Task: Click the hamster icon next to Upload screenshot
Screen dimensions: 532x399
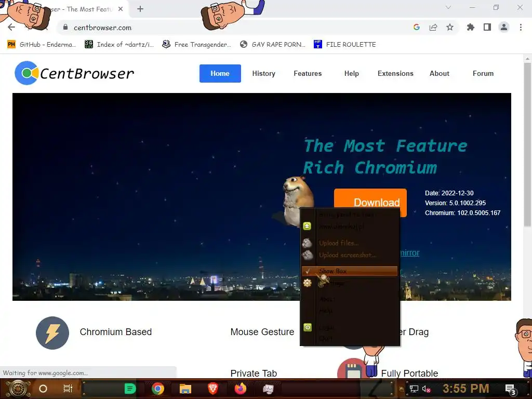Action: click(308, 255)
